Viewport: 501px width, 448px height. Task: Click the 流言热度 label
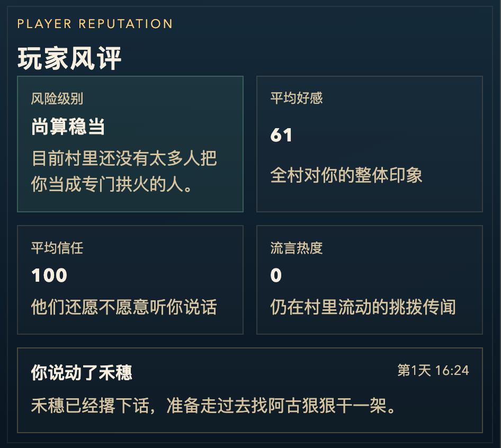tap(296, 248)
